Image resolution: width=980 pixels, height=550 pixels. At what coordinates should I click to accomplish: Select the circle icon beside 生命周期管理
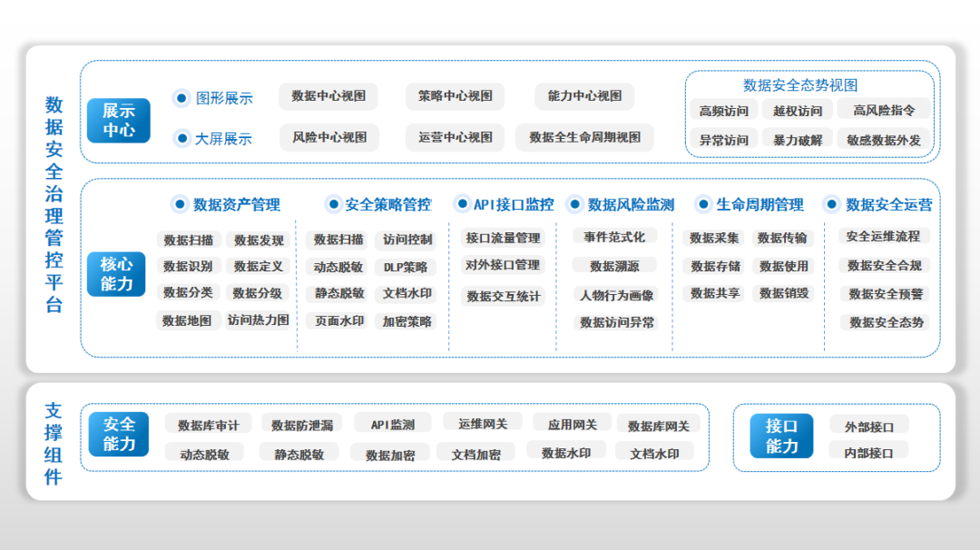702,204
